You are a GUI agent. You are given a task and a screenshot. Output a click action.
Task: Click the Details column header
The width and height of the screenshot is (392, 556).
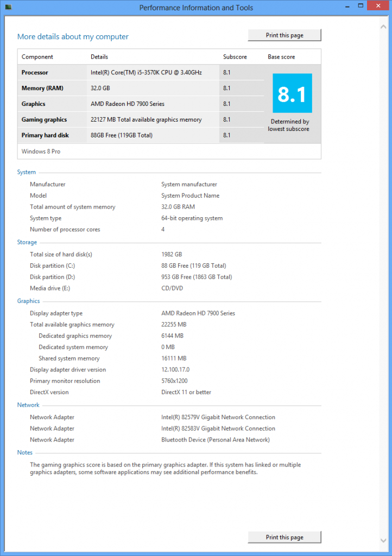(x=99, y=56)
